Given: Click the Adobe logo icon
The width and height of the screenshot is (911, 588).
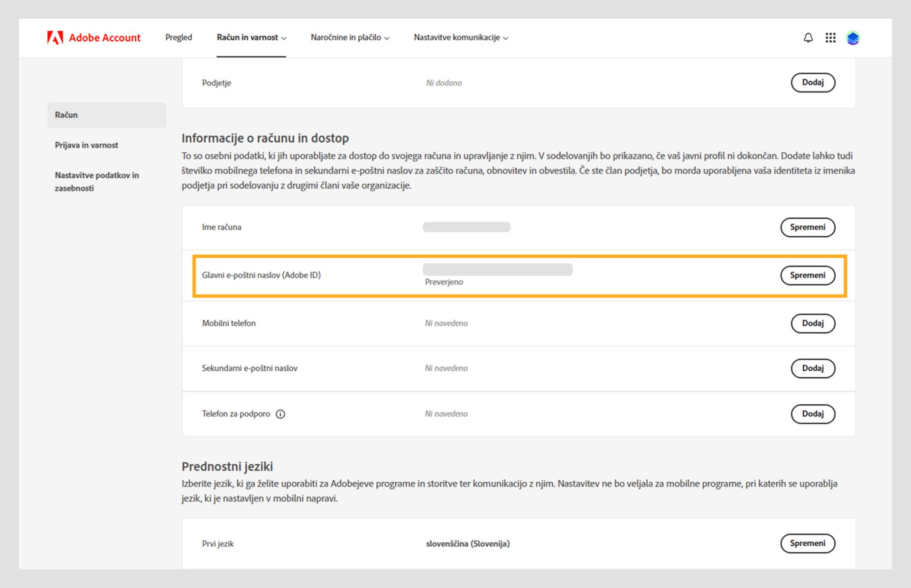Looking at the screenshot, I should tap(55, 37).
